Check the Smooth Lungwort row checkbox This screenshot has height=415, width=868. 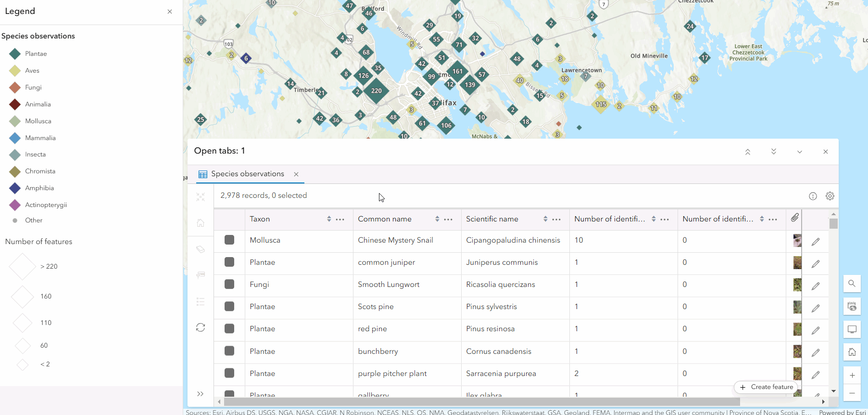point(229,285)
